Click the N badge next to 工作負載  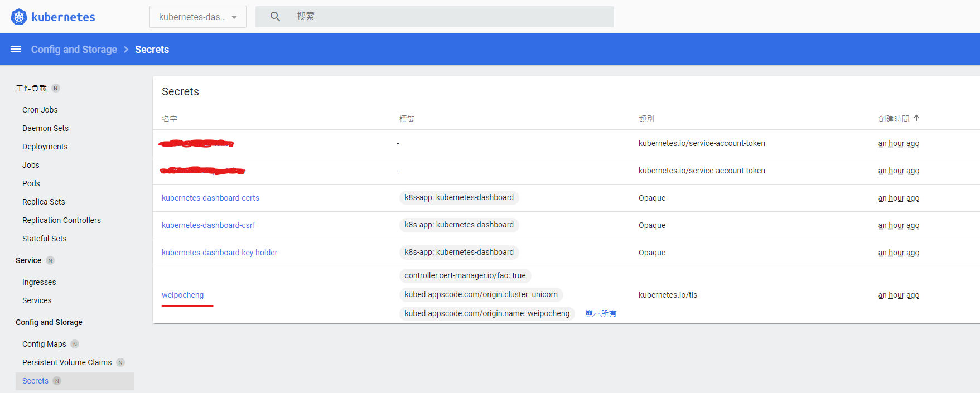click(x=55, y=88)
